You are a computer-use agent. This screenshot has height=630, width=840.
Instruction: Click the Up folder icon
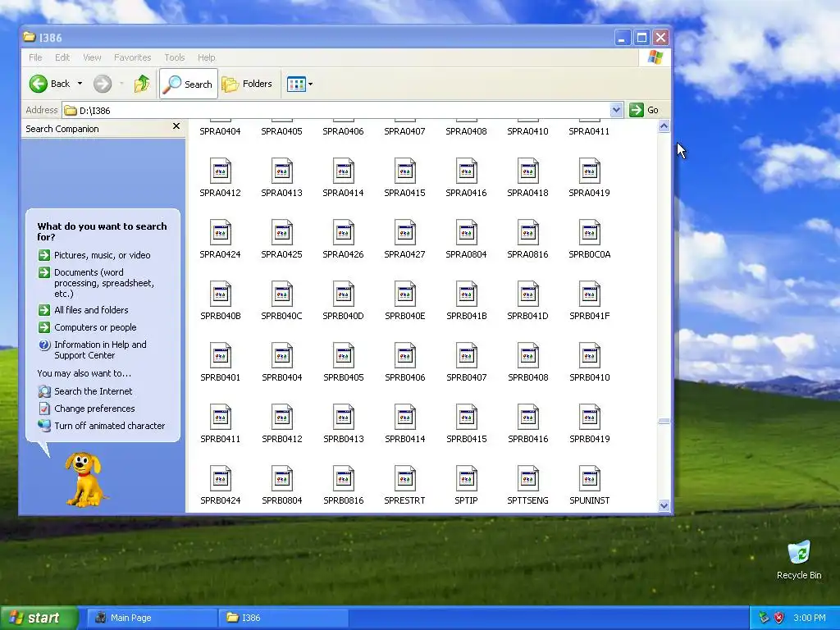142,84
